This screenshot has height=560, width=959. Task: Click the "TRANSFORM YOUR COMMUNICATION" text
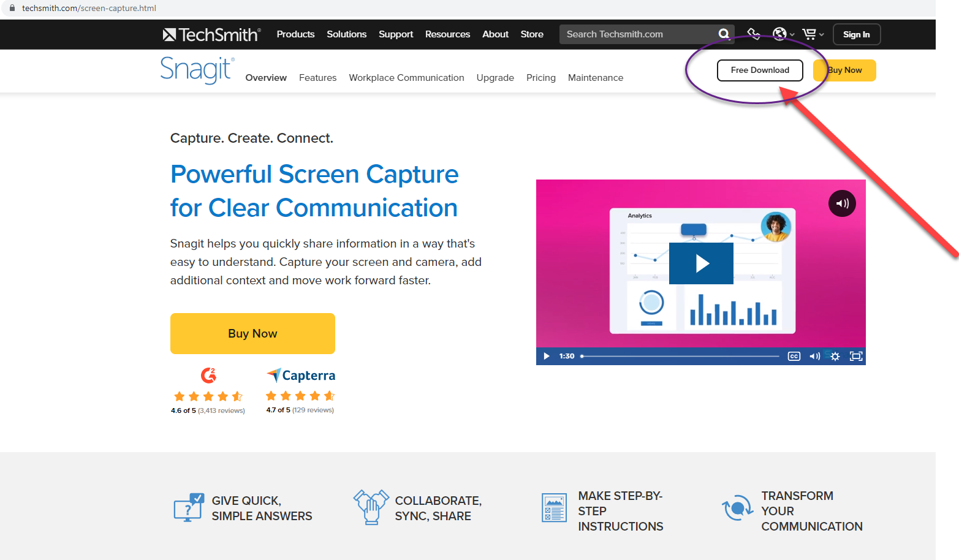(x=812, y=511)
